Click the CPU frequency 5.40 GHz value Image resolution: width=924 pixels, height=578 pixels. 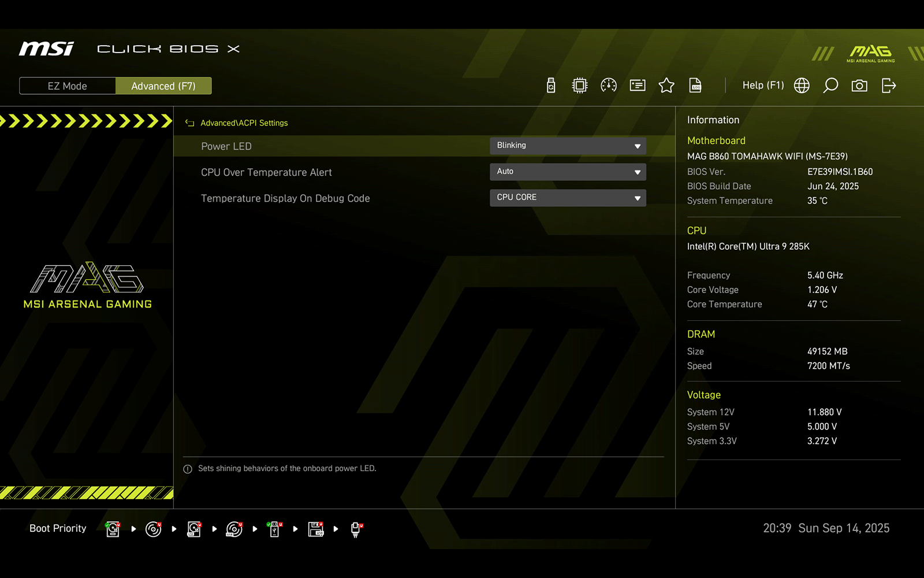coord(825,275)
